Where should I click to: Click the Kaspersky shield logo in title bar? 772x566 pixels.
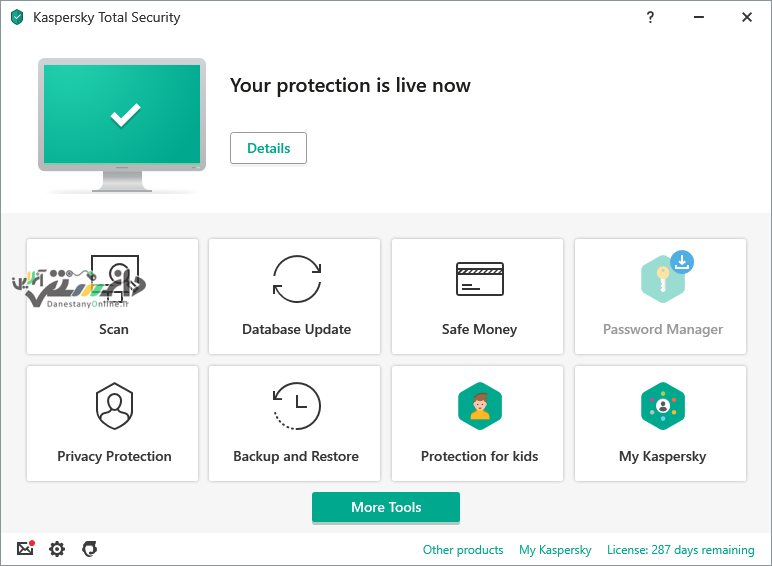click(x=17, y=17)
